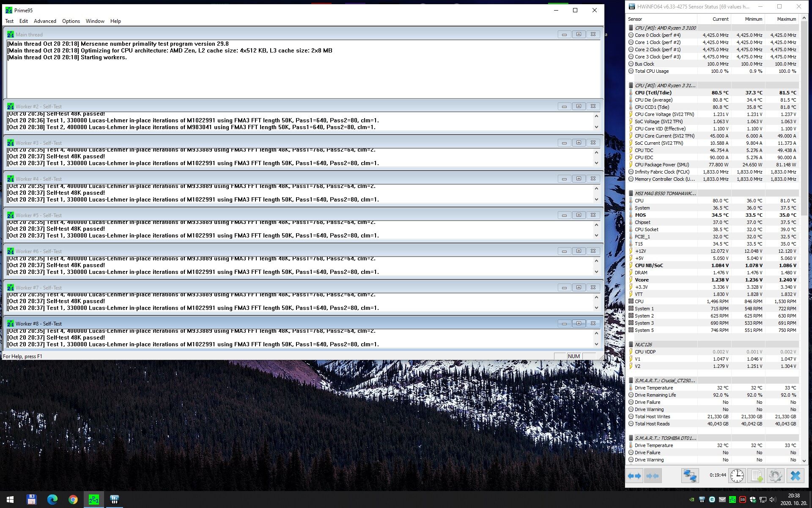Open HWiNFO sensor settings gear icon

click(x=775, y=476)
